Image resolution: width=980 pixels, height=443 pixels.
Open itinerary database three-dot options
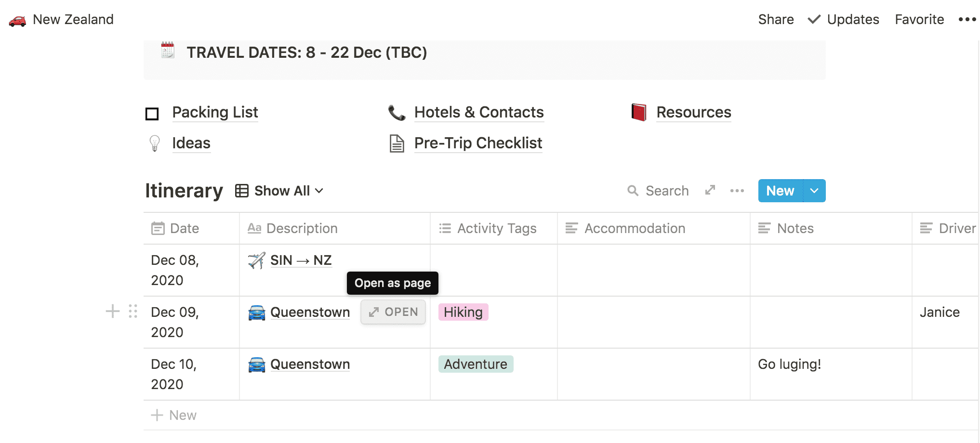tap(737, 191)
